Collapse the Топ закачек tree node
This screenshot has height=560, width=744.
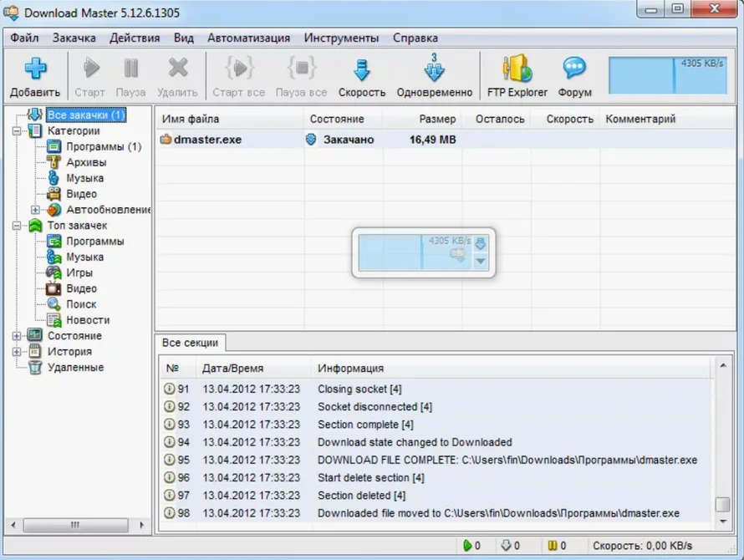click(x=17, y=226)
